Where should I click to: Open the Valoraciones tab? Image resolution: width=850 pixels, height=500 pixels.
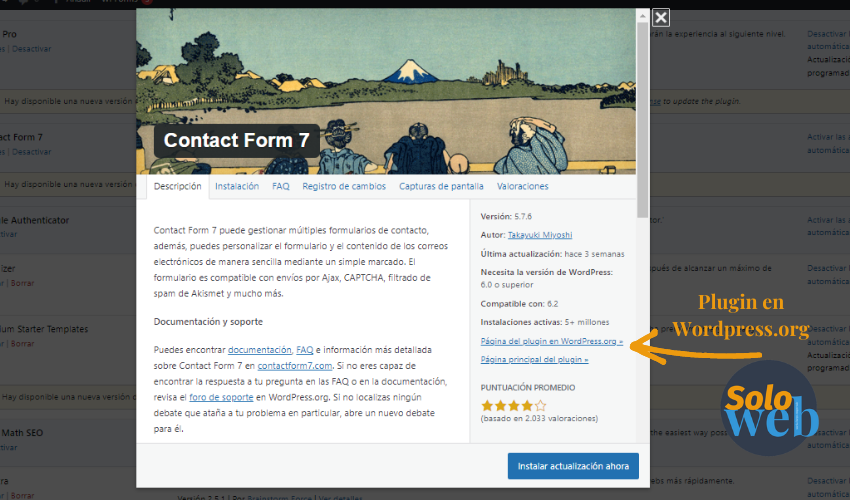[523, 186]
